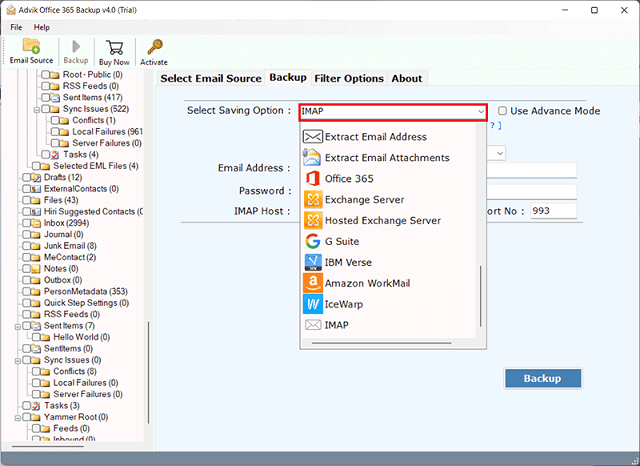This screenshot has width=640, height=466.
Task: Check the Journal (0) folder box
Action: click(27, 234)
